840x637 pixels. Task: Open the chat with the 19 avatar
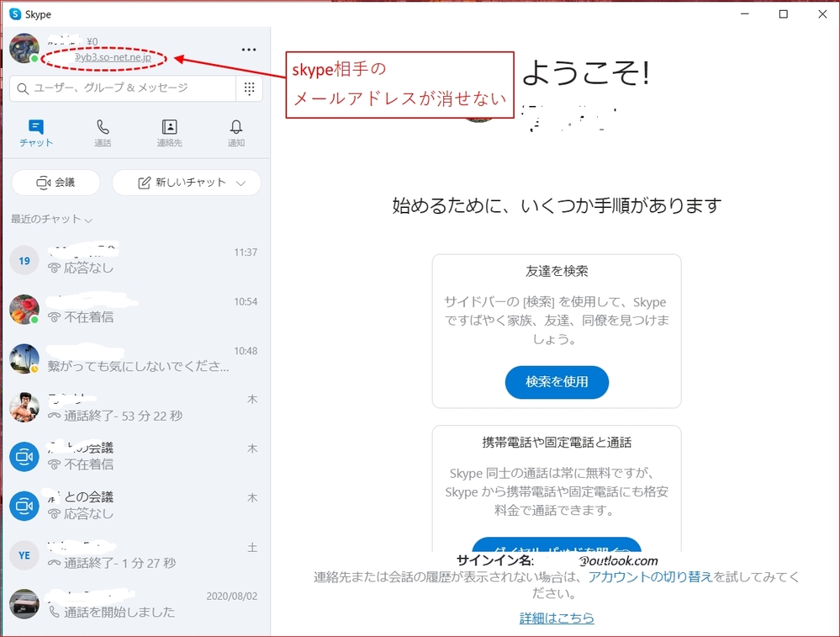pos(135,260)
